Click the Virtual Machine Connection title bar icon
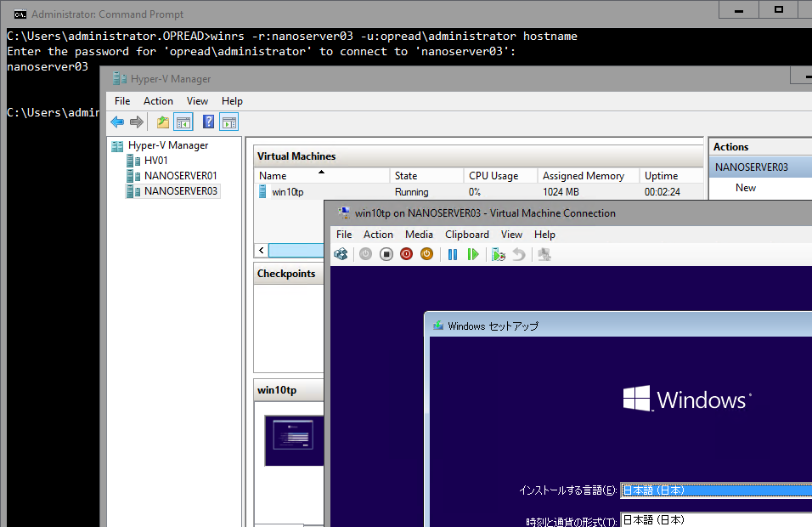Image resolution: width=812 pixels, height=527 pixels. tap(344, 213)
